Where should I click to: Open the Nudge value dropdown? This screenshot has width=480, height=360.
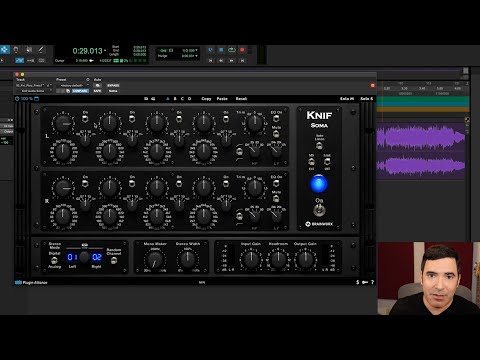point(190,56)
